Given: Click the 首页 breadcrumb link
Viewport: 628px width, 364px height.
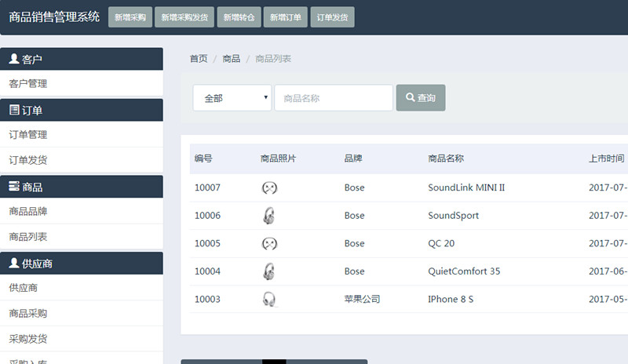Looking at the screenshot, I should 199,59.
